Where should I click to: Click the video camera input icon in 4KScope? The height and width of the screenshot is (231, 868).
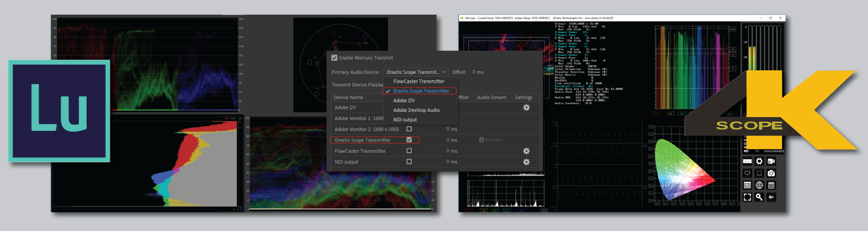(771, 161)
